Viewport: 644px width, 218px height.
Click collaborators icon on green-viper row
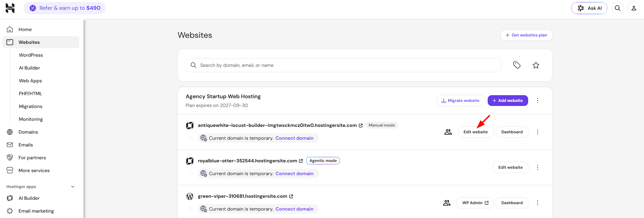(447, 203)
